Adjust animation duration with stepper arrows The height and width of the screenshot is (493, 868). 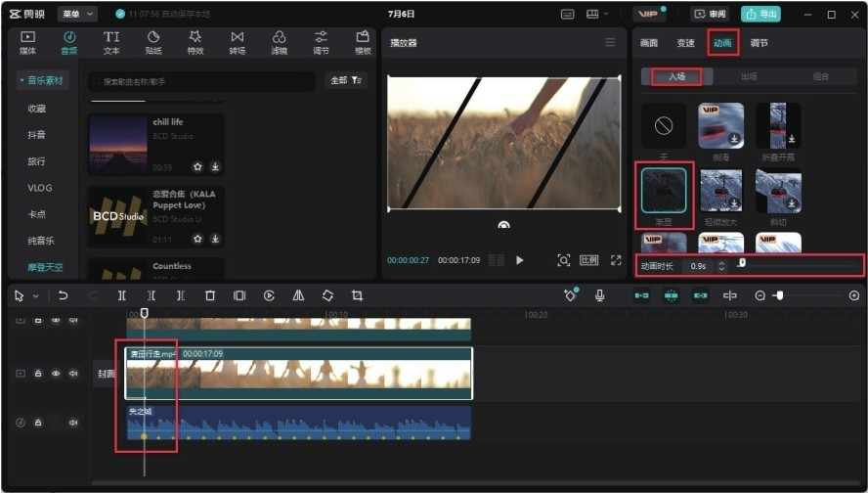[721, 266]
